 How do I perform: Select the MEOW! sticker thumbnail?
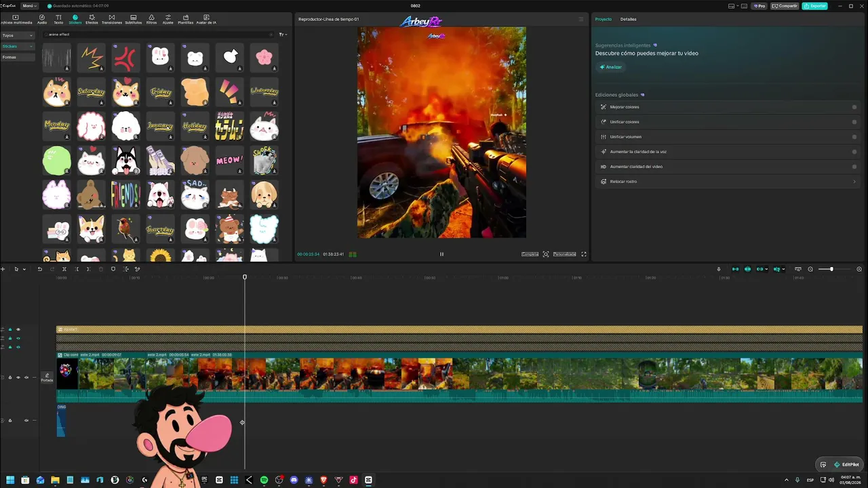click(x=229, y=161)
